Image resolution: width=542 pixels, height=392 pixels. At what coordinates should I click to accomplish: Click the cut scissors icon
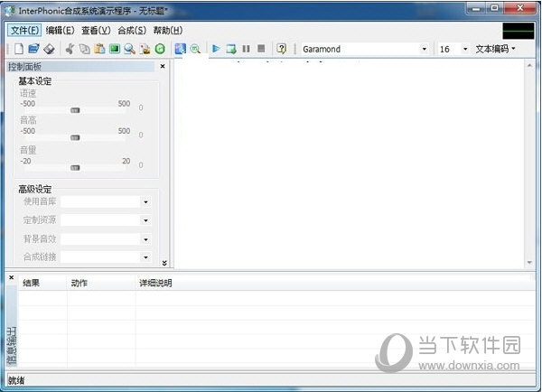(x=70, y=49)
